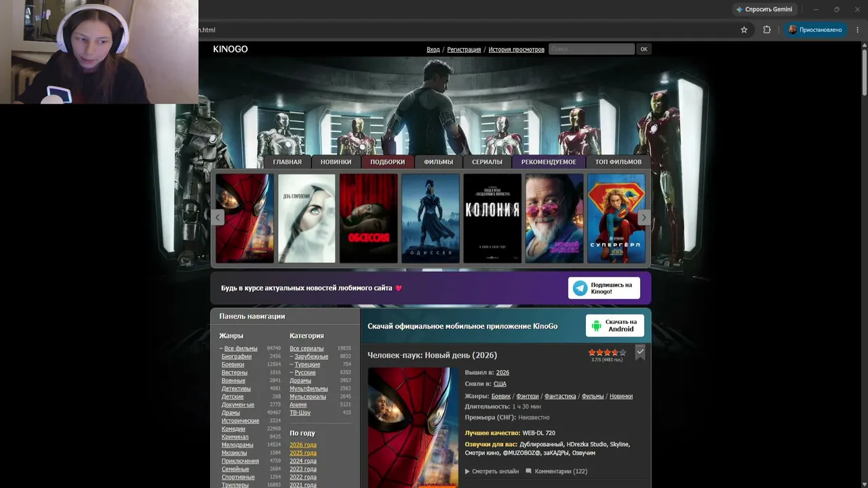Click the США country link

point(500,384)
